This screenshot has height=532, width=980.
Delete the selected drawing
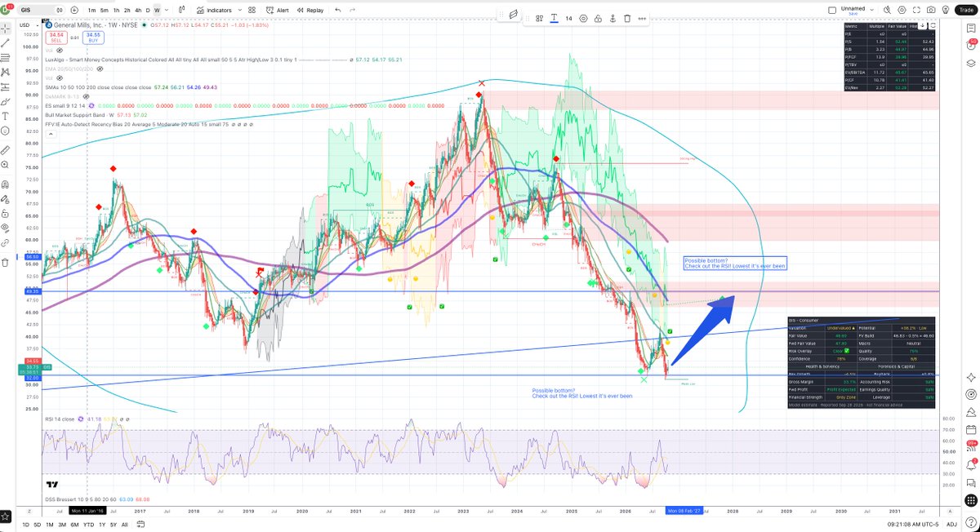click(627, 18)
